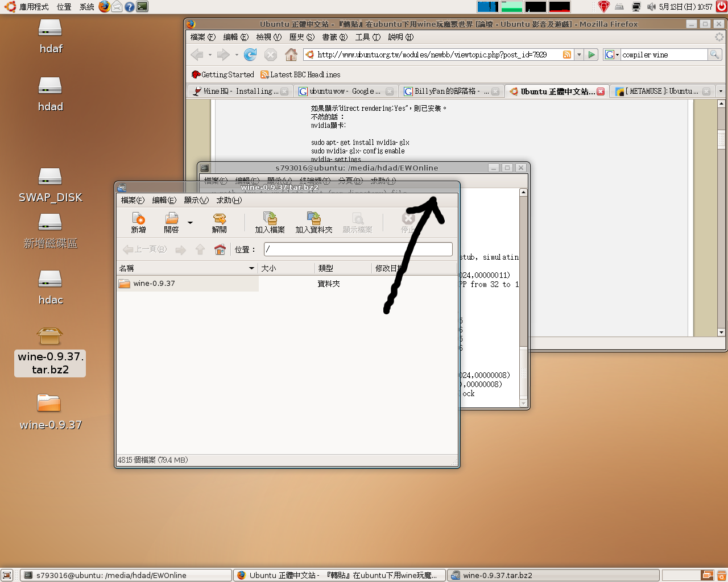The height and width of the screenshot is (582, 728).
Task: Open the Firefox URL history dropdown
Action: pyautogui.click(x=579, y=55)
